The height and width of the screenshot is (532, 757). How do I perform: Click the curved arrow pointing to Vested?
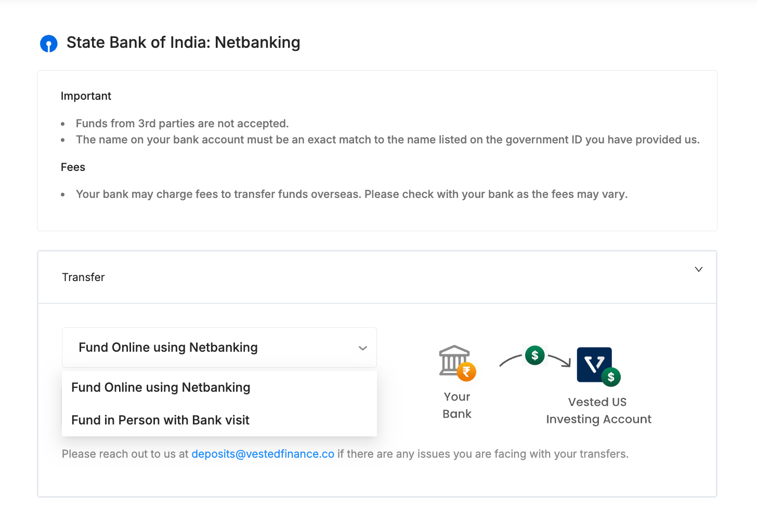[x=560, y=360]
